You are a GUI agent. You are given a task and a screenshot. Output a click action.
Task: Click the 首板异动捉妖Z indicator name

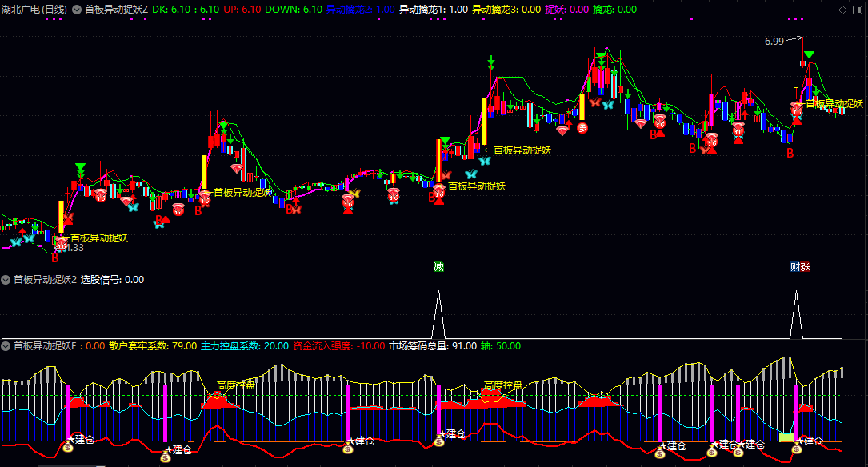point(116,10)
